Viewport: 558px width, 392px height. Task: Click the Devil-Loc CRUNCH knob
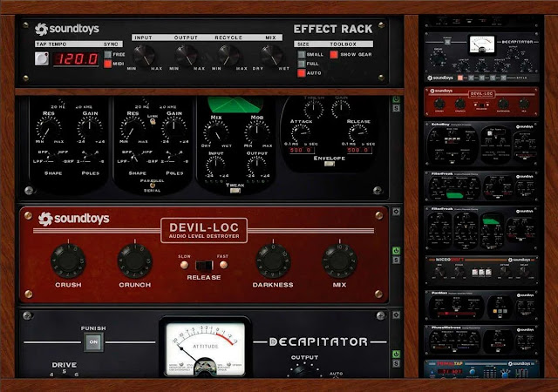click(135, 260)
